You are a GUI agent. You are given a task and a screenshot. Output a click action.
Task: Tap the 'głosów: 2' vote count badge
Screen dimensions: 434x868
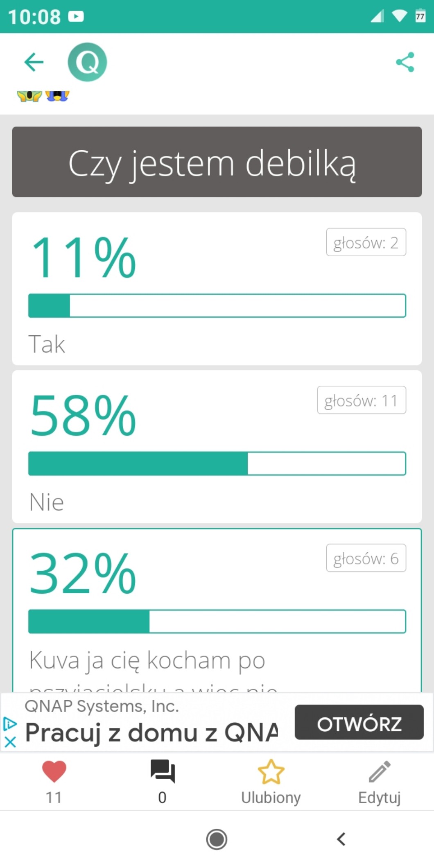[366, 242]
